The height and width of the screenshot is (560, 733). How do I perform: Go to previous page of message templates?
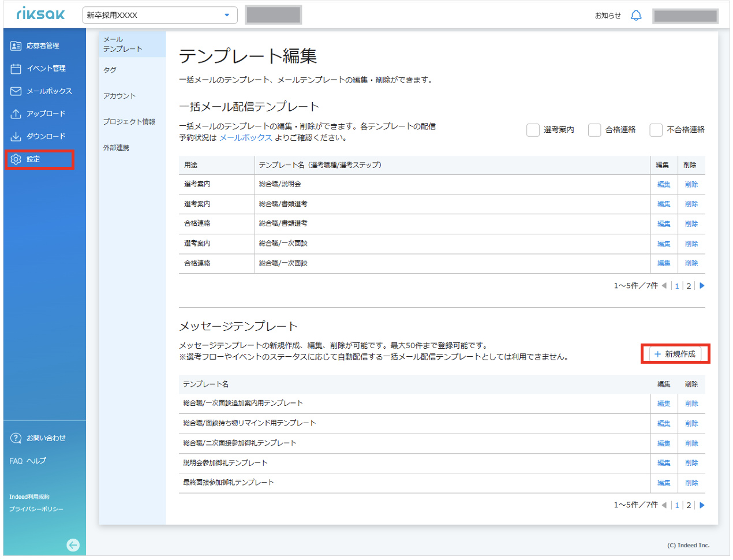pos(664,505)
